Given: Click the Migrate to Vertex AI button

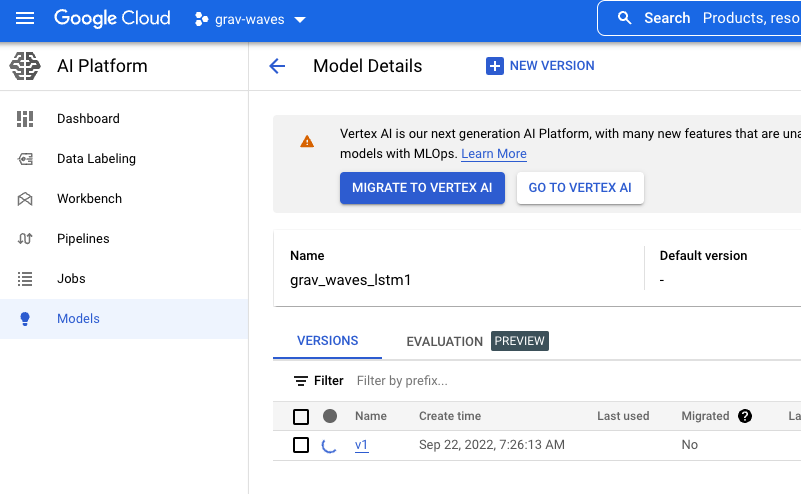Looking at the screenshot, I should coord(422,188).
